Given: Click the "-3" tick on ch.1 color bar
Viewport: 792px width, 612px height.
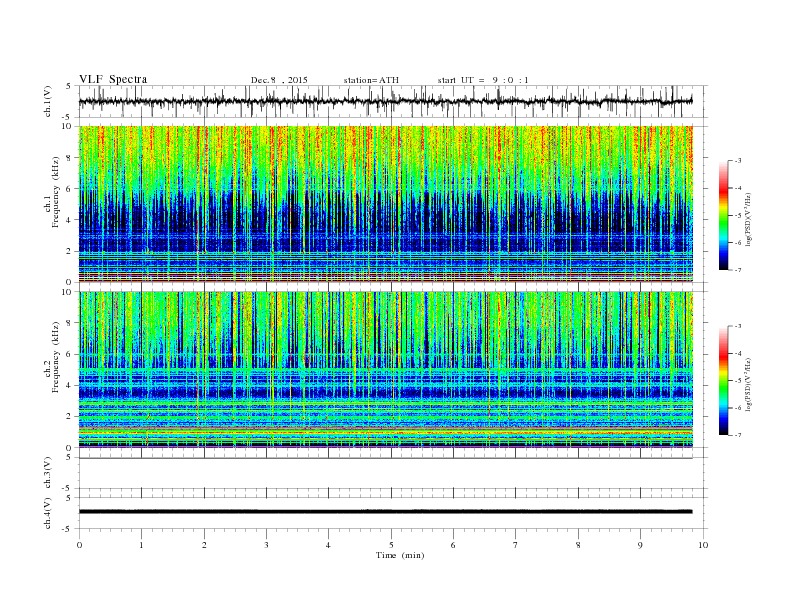Looking at the screenshot, I should click(x=738, y=161).
